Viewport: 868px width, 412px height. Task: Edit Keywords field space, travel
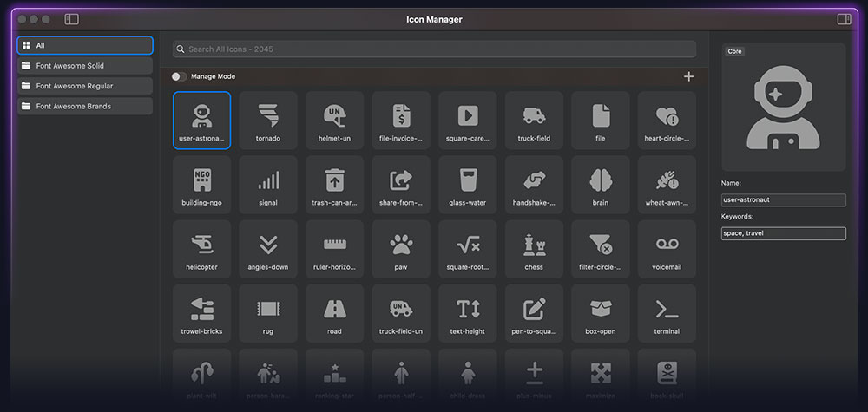pyautogui.click(x=783, y=233)
